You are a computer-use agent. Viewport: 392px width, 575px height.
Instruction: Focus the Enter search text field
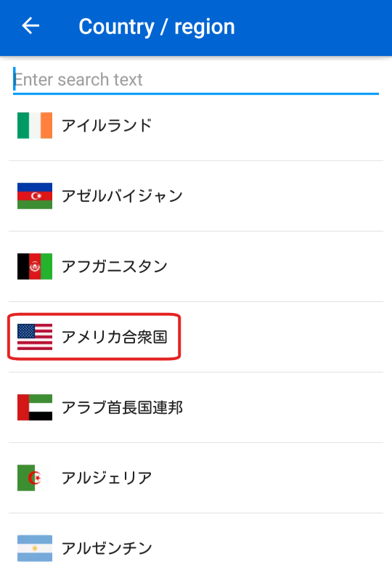[196, 80]
